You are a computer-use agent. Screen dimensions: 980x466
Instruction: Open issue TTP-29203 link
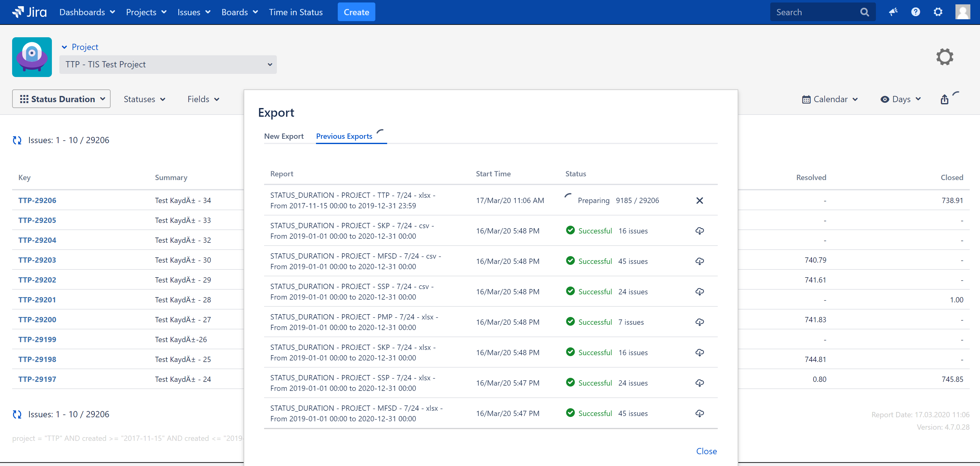click(37, 260)
